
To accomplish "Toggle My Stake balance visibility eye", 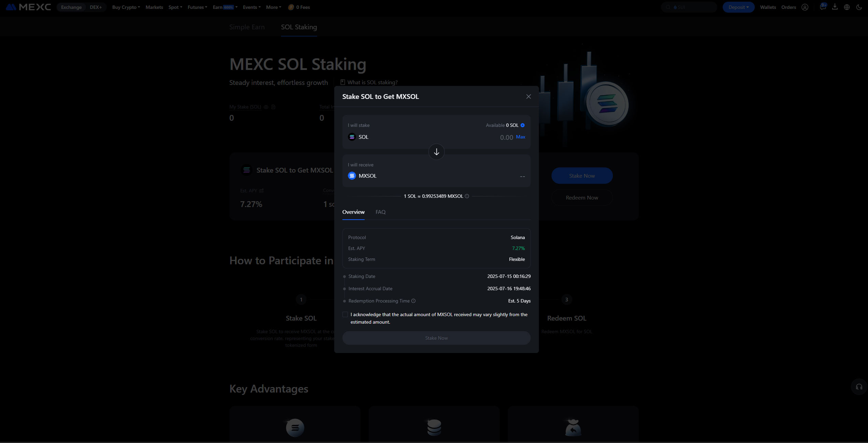I will point(266,107).
